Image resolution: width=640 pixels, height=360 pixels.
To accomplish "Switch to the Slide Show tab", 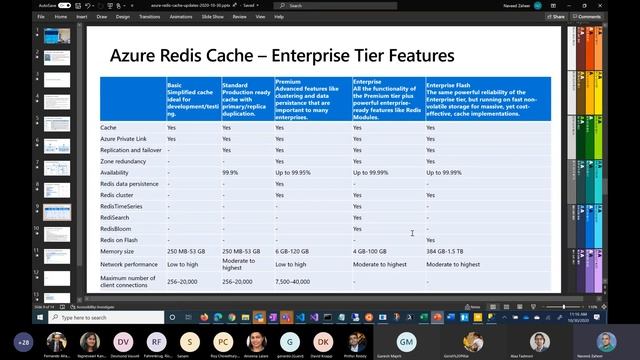I will [x=213, y=17].
